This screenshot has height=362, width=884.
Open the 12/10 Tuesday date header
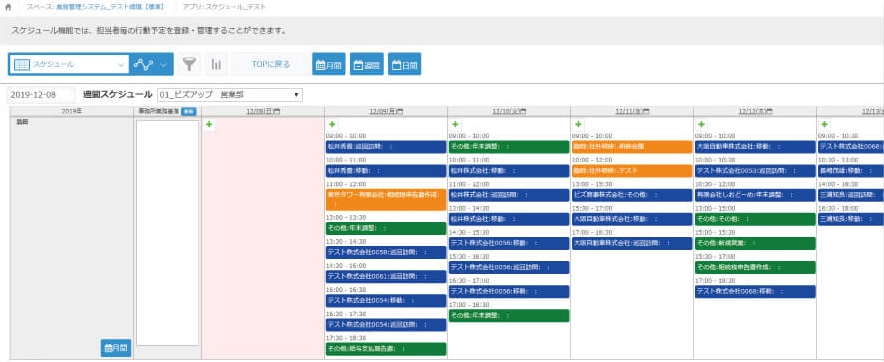point(509,112)
